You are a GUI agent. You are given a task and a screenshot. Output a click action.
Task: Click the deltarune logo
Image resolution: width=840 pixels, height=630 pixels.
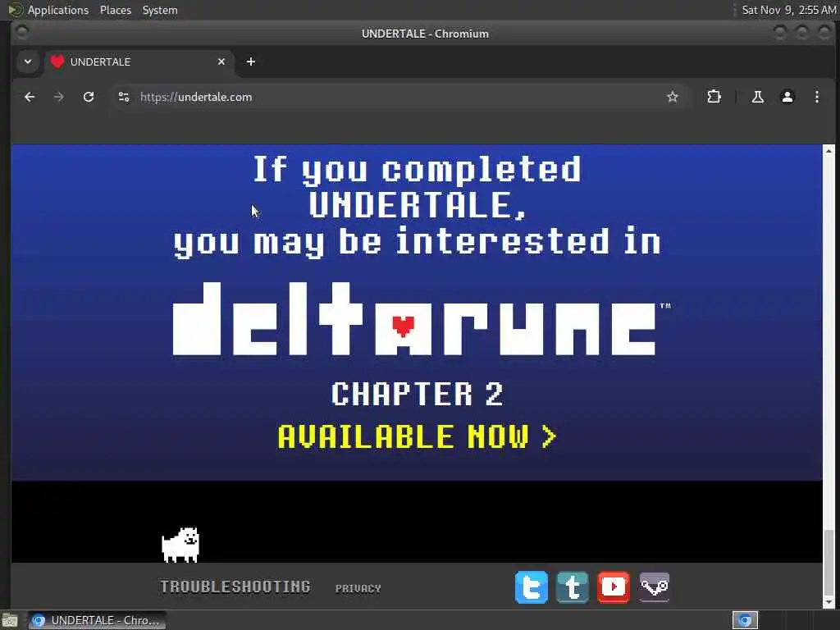tap(421, 319)
